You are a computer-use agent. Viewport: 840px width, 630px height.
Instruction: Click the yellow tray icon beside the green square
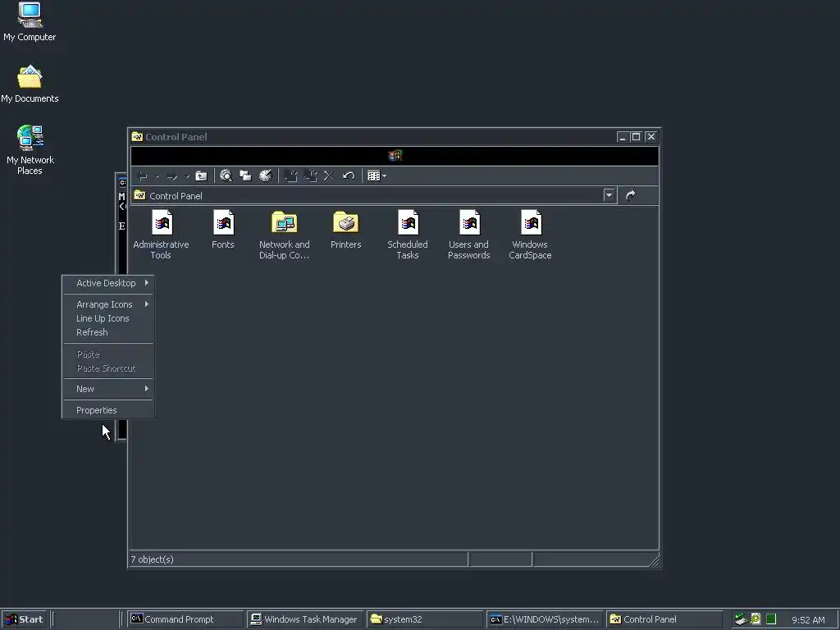click(x=756, y=619)
